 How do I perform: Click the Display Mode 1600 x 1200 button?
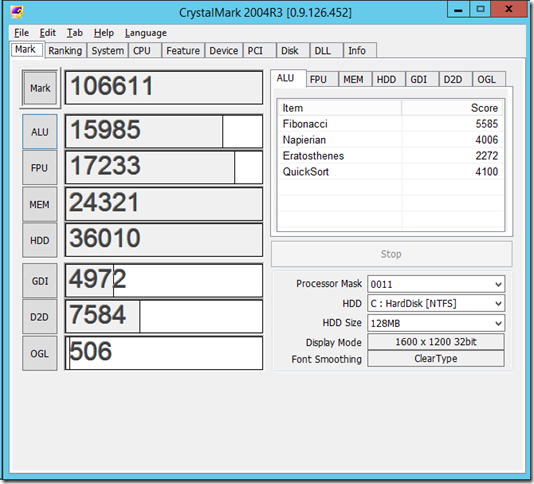pyautogui.click(x=436, y=342)
